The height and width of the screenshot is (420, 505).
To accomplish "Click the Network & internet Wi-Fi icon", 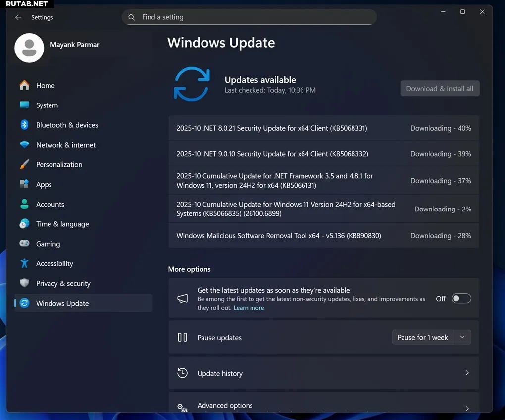I will pos(24,145).
